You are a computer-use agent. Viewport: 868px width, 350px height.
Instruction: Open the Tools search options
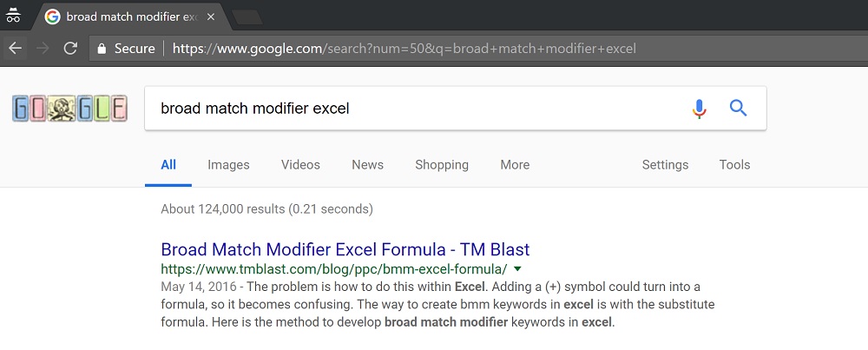tap(734, 164)
